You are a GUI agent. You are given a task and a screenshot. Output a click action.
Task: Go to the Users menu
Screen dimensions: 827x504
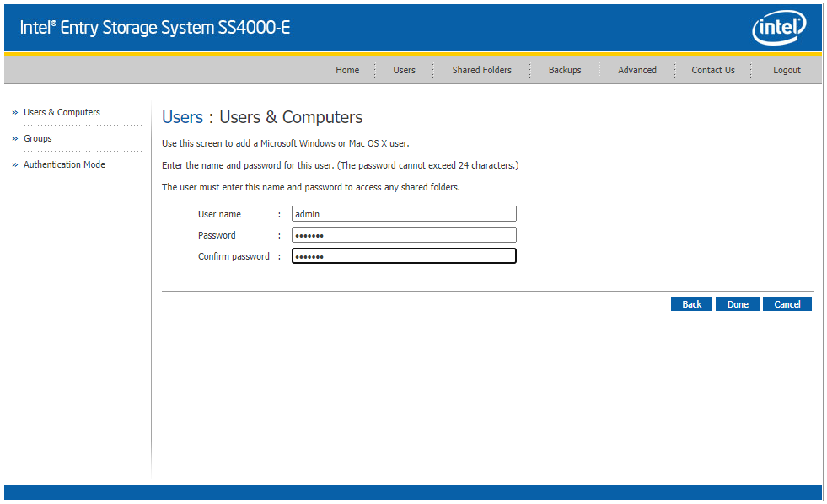coord(404,70)
